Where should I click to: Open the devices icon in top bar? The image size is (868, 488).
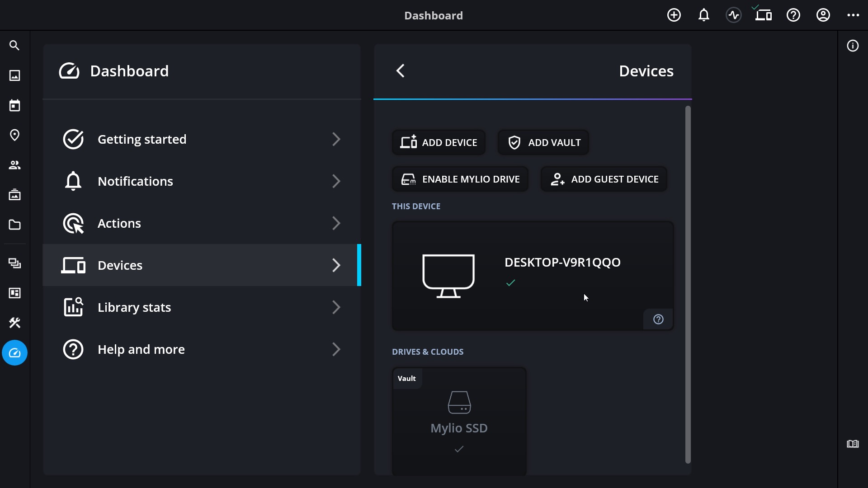(763, 15)
